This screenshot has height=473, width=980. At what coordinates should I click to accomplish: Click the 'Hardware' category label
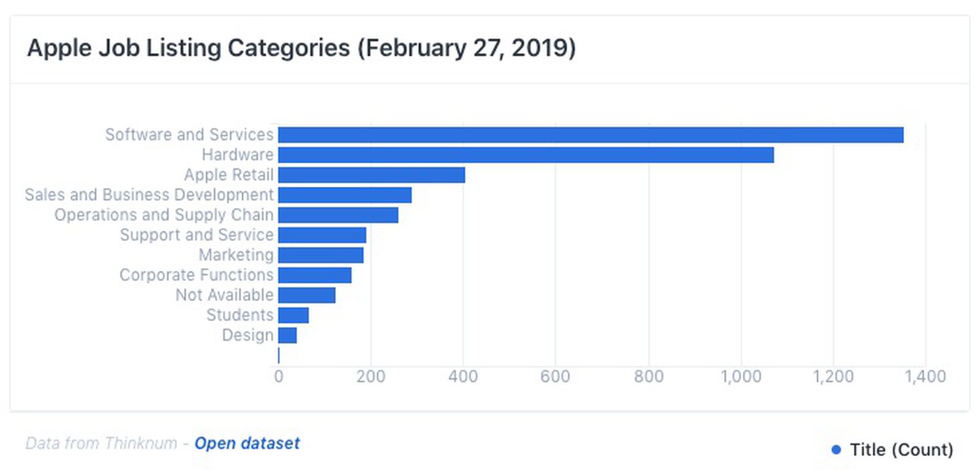[x=238, y=155]
